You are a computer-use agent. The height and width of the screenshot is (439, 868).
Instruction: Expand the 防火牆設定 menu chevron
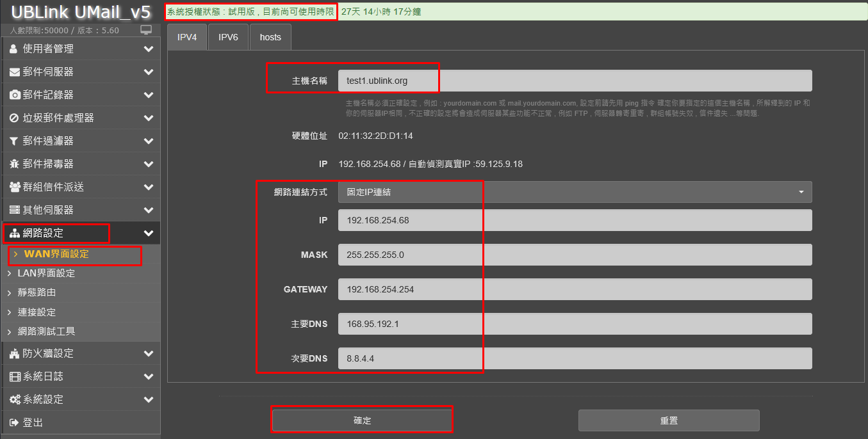tap(149, 353)
